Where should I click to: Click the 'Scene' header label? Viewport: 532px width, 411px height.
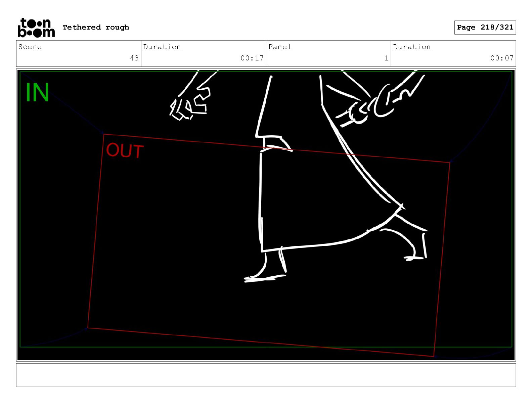(x=30, y=47)
